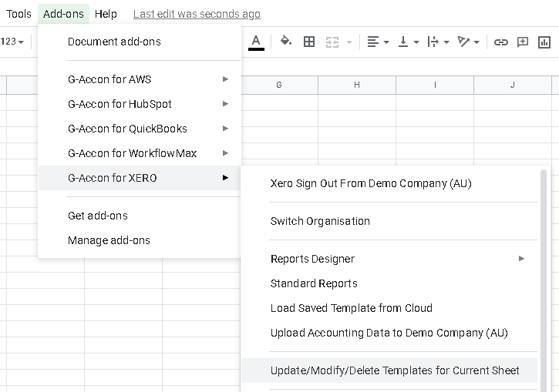Select Document add-ons
The height and width of the screenshot is (392, 559).
pos(140,42)
